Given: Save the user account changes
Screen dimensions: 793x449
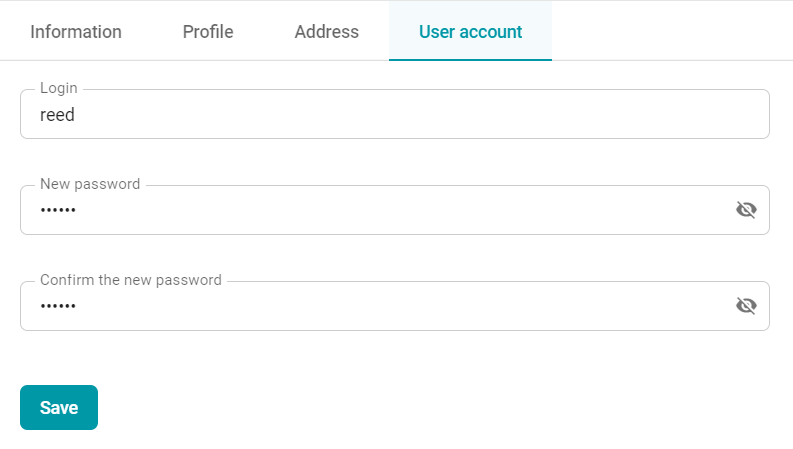Looking at the screenshot, I should [x=59, y=408].
